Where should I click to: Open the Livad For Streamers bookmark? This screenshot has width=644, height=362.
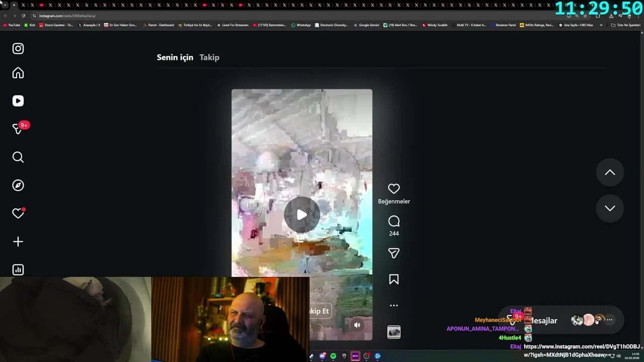coord(232,25)
